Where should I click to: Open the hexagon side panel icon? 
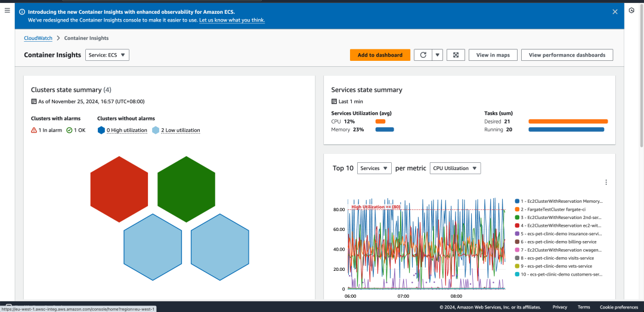[631, 11]
